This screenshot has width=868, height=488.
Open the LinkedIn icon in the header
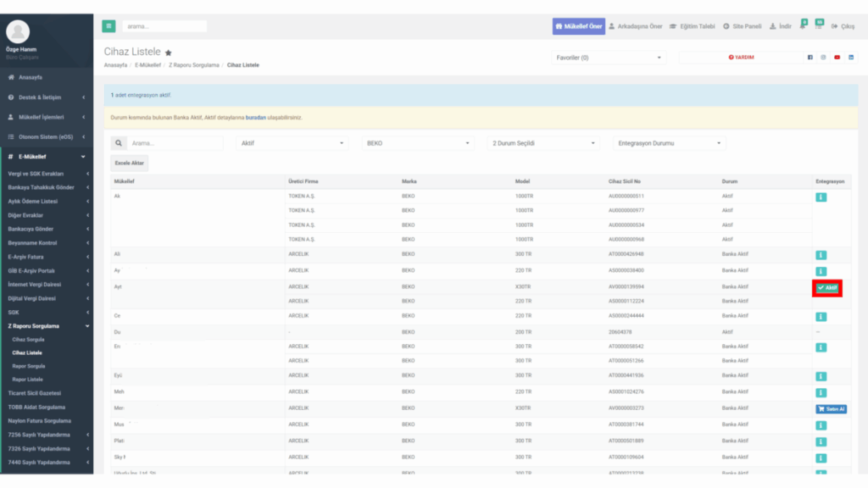pos(851,58)
